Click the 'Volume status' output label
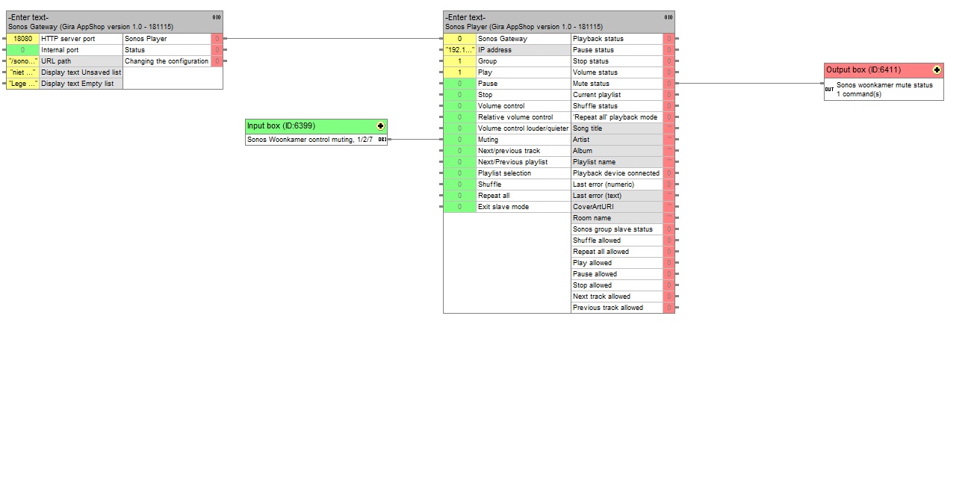 (x=595, y=72)
